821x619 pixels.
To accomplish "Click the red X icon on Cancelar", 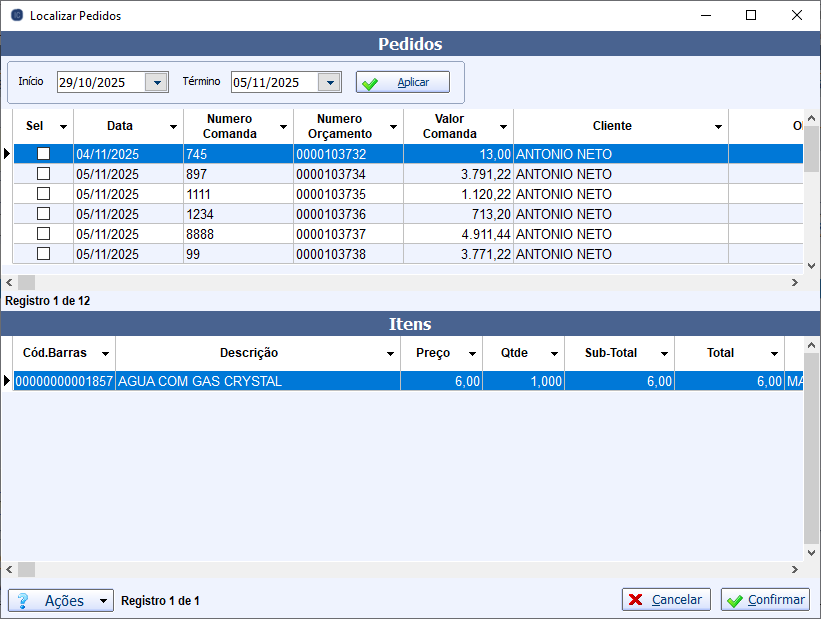I will pos(636,600).
